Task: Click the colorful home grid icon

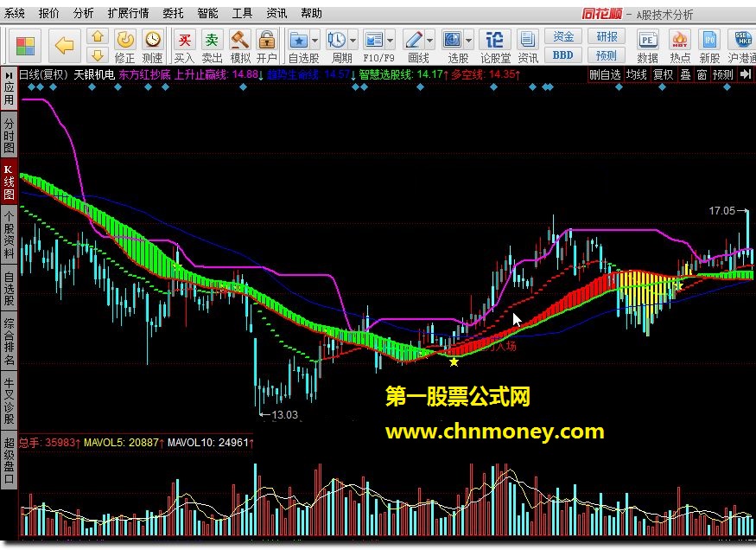Action: 25,47
